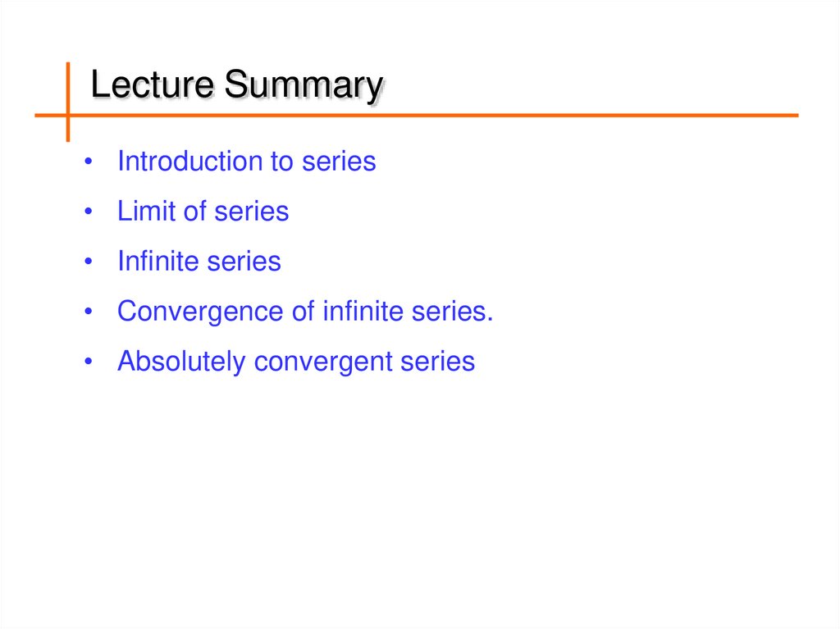Click the "Lecture Summary" slide title
Image resolution: width=840 pixels, height=629 pixels.
coord(236,85)
